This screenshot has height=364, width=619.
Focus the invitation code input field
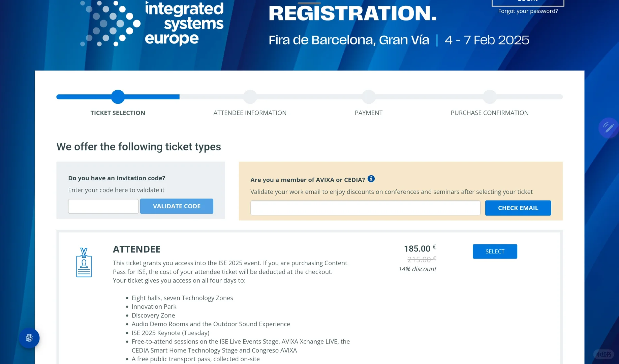tap(103, 206)
